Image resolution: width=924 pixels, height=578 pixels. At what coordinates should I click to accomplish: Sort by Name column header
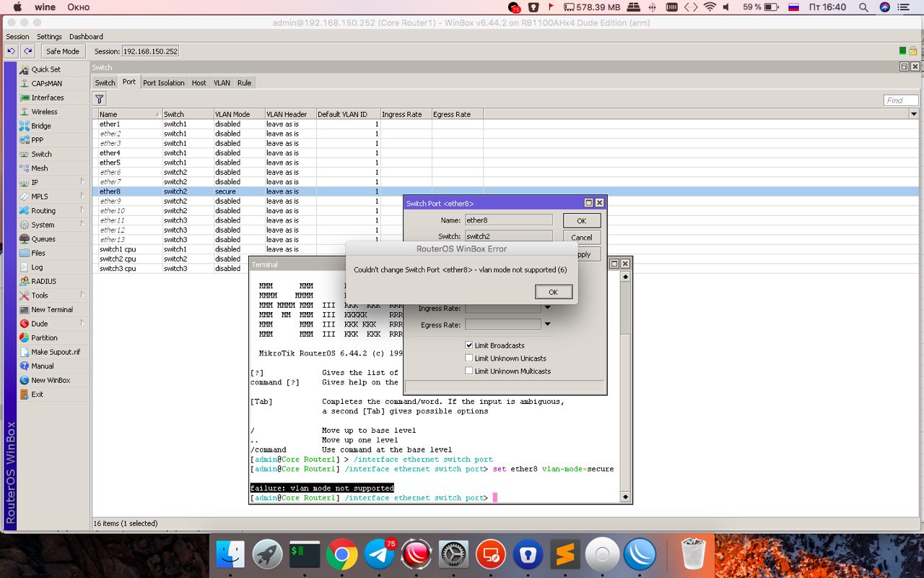130,114
